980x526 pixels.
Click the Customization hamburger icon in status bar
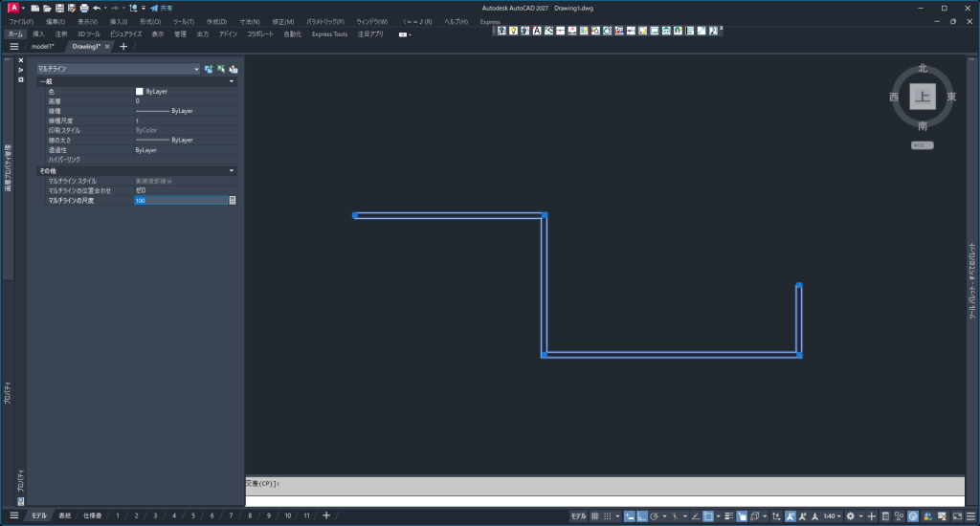tap(969, 515)
